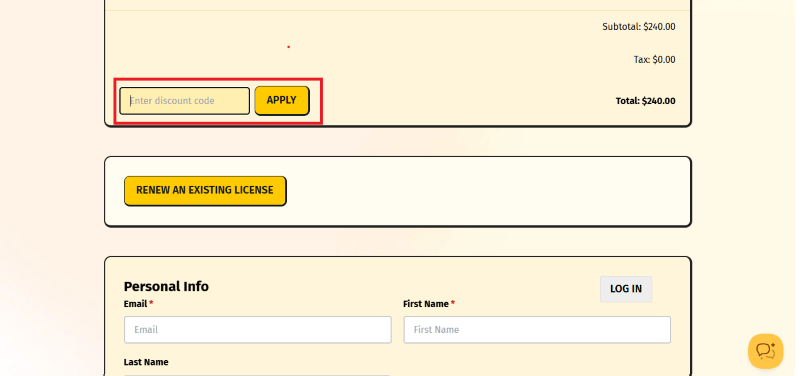Viewport: 800px width, 376px height.
Task: Click Renew an Existing License button
Action: point(205,191)
